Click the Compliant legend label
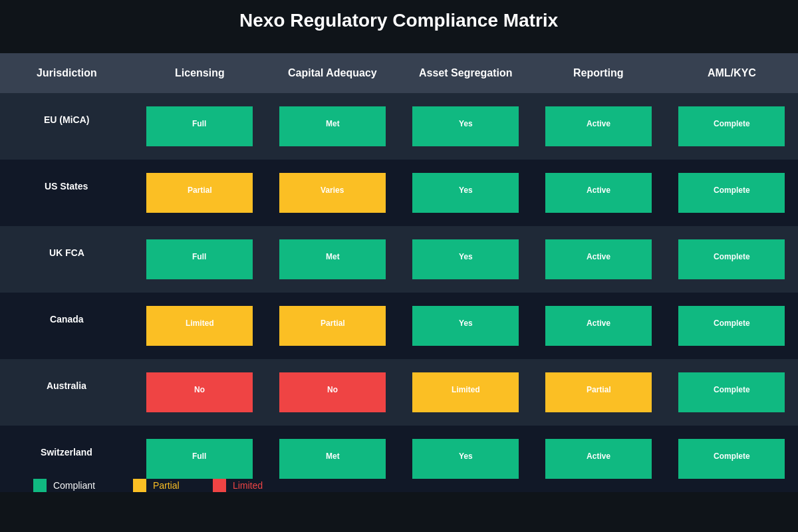798x532 pixels. point(74,485)
